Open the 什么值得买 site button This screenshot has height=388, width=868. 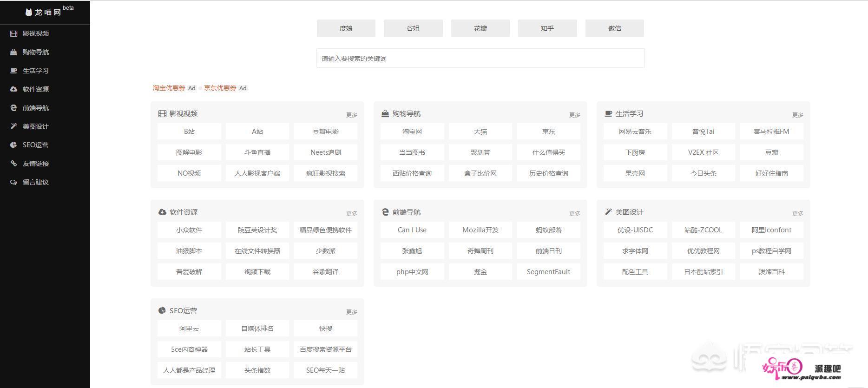[549, 152]
